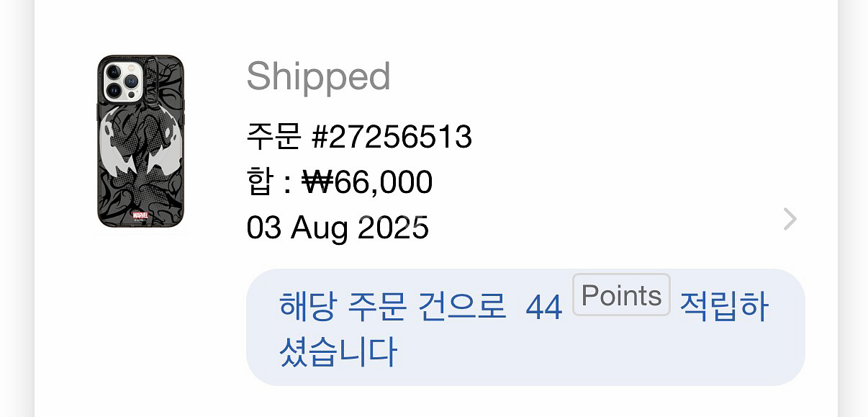Click the 03 Aug 2025 order date
Image resolution: width=868 pixels, height=417 pixels.
[338, 228]
